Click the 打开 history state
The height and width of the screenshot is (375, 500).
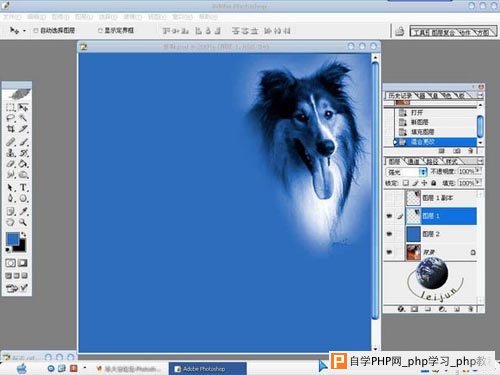(417, 112)
